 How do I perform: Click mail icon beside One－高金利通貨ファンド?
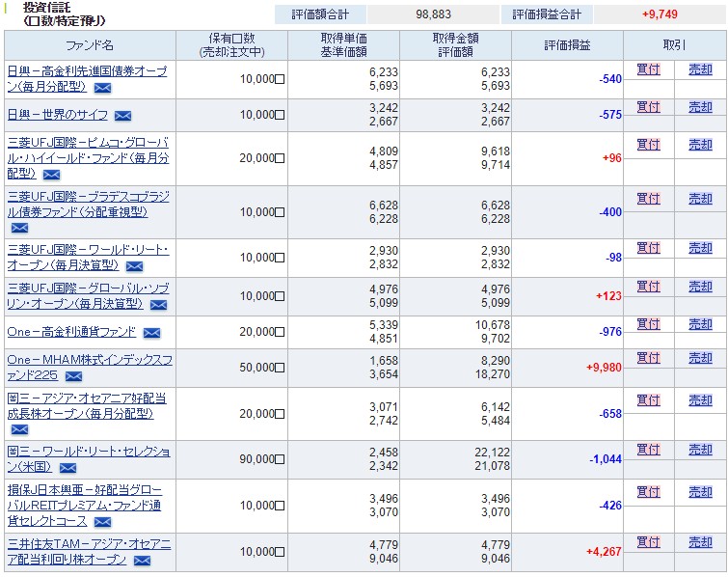coord(151,333)
